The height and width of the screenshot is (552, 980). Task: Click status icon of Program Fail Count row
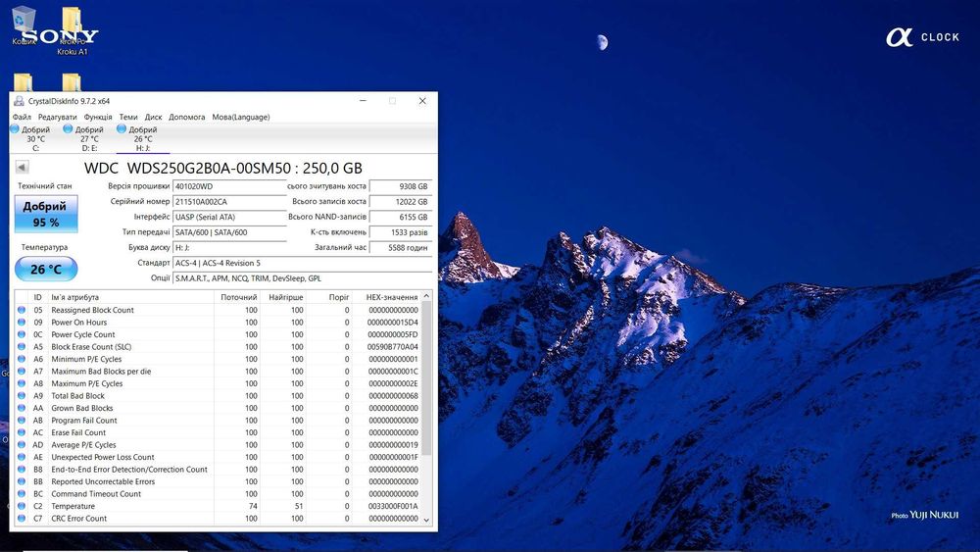coord(22,420)
